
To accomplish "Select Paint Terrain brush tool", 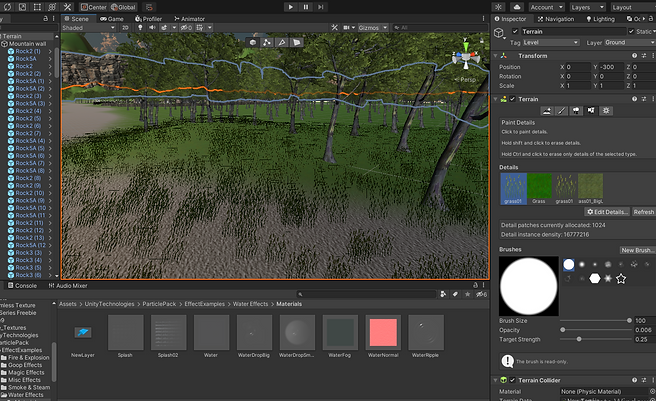I will click(x=561, y=111).
